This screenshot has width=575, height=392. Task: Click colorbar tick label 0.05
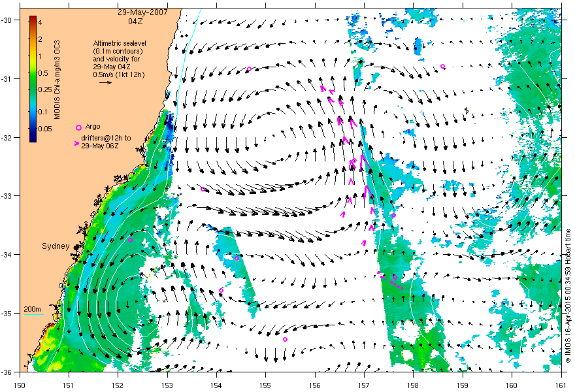[44, 129]
